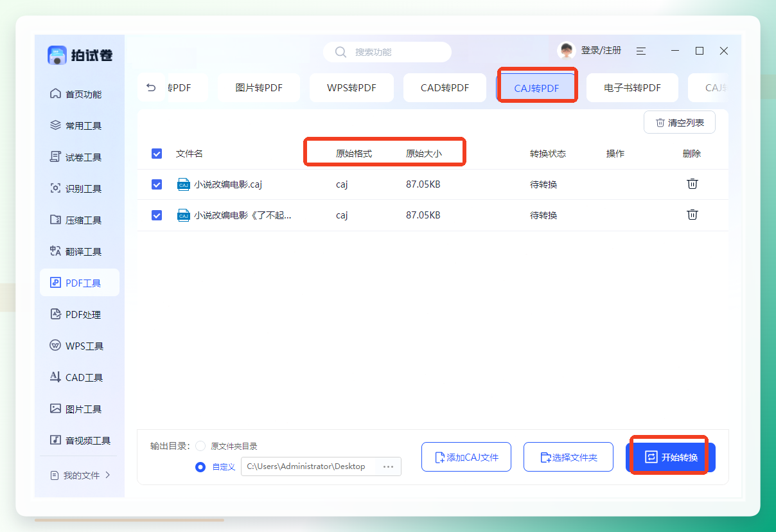Click the user avatar icon

pos(567,51)
